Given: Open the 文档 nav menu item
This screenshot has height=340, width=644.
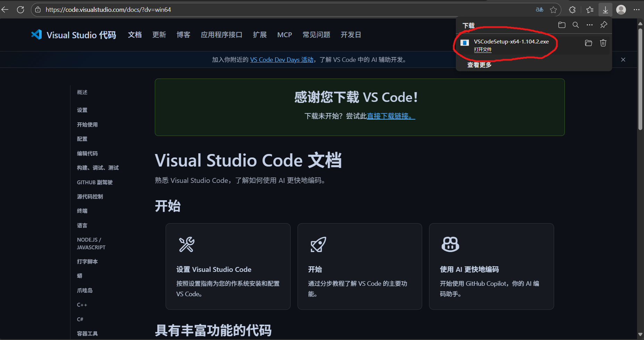Looking at the screenshot, I should pyautogui.click(x=135, y=35).
